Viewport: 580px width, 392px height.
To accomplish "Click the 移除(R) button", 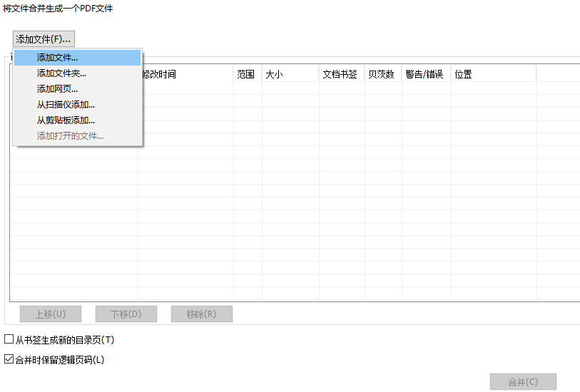I will 202,314.
